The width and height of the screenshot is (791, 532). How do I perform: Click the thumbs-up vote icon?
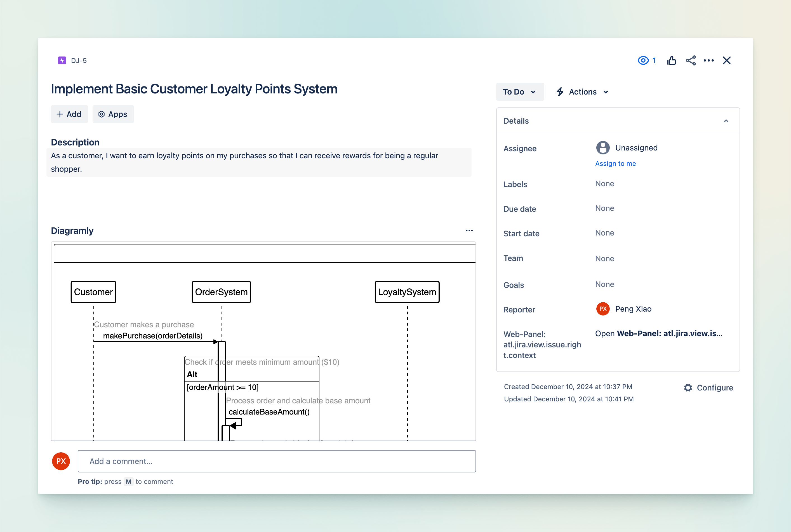coord(672,61)
